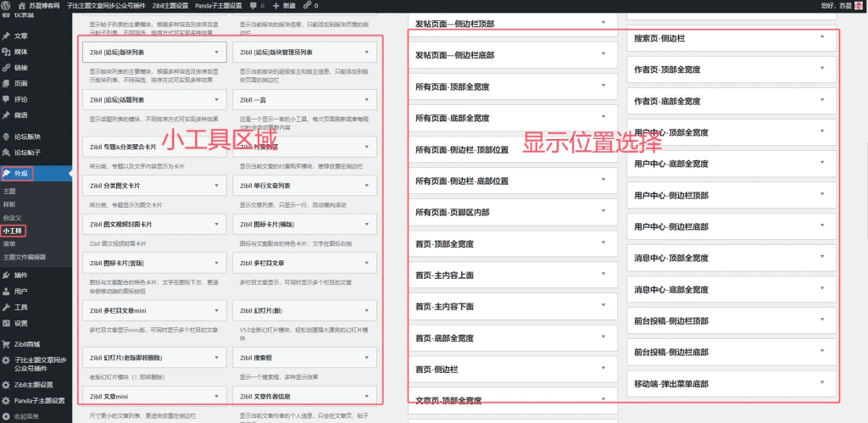Open sidebar Zibll主题设置 gear icon
This screenshot has width=868, height=423.
point(6,385)
